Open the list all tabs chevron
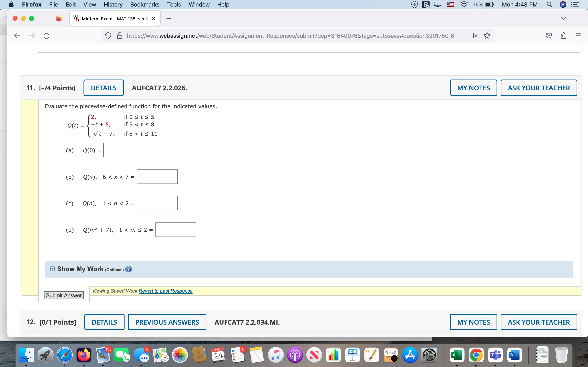This screenshot has width=588, height=367. [563, 18]
